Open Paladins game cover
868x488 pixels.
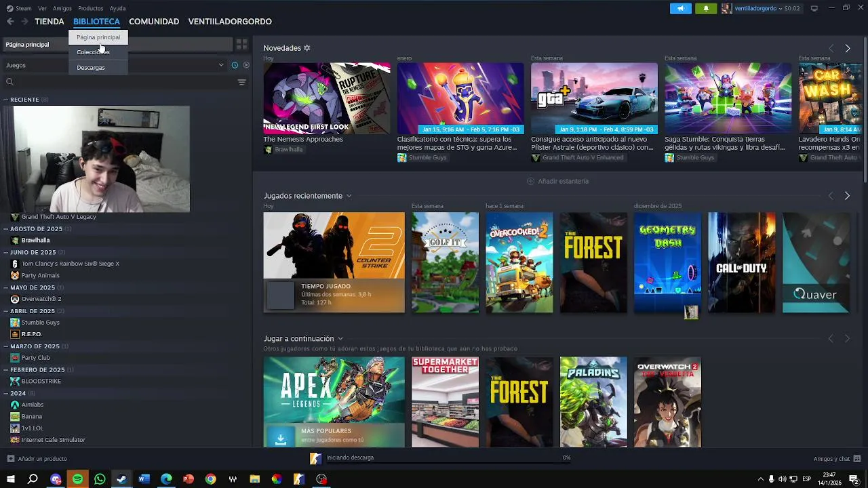[593, 403]
